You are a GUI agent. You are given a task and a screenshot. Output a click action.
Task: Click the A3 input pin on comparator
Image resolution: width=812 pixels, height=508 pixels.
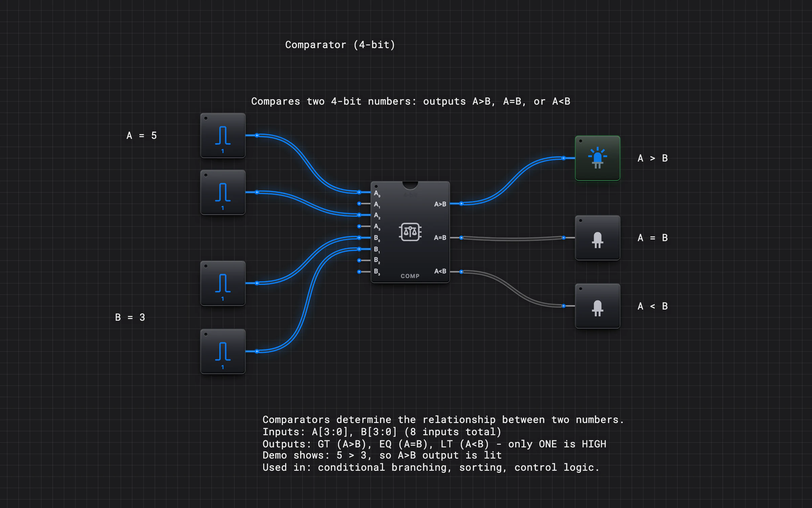coord(359,226)
